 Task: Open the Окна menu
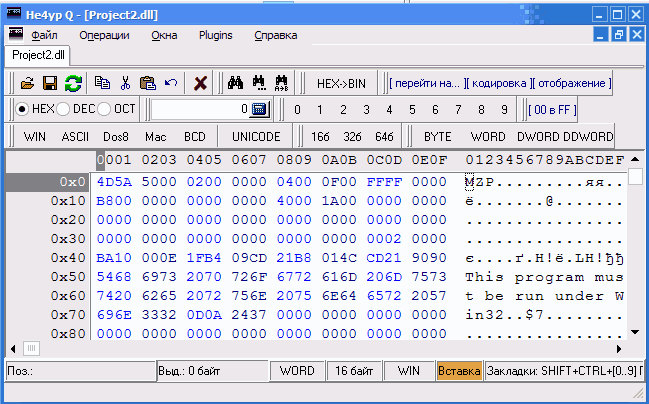(164, 35)
